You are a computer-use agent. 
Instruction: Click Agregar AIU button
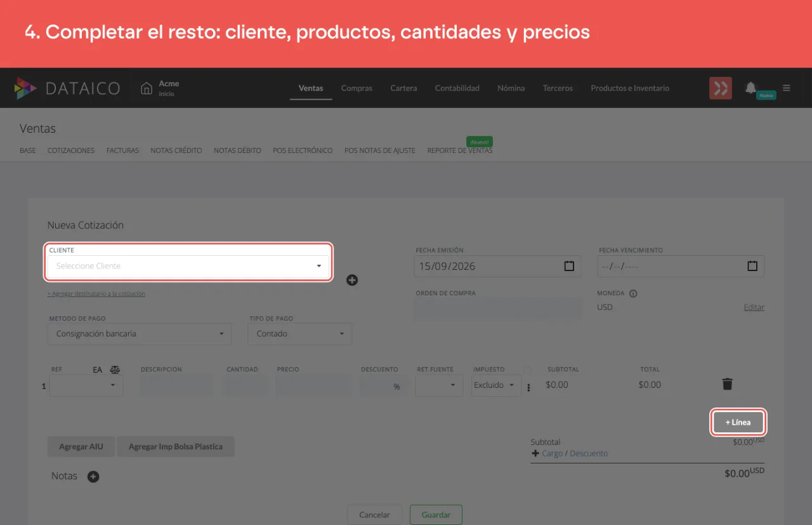[81, 447]
